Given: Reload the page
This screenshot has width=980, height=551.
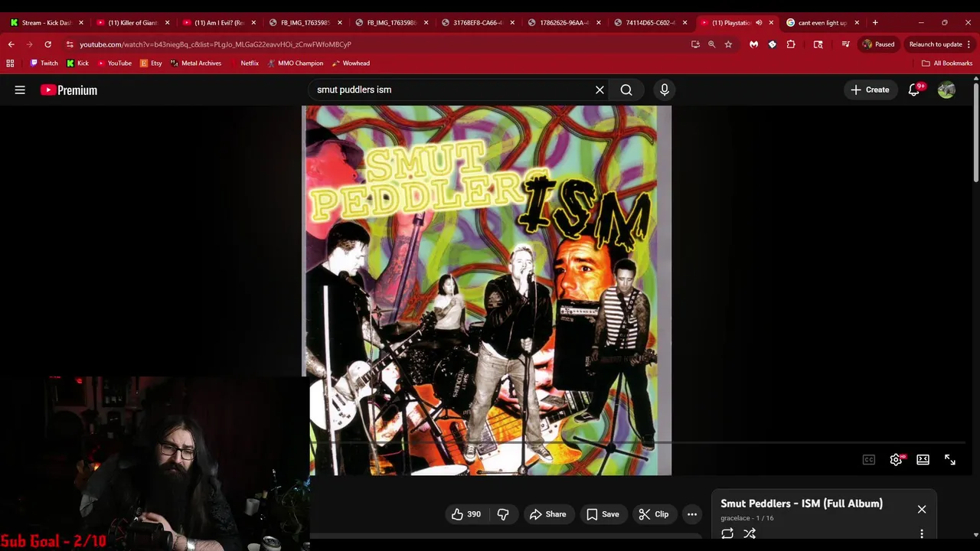Looking at the screenshot, I should (47, 44).
